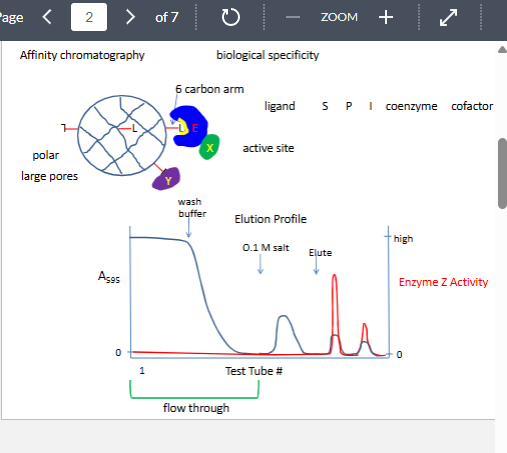Go to next page arrow
Viewport: 507px width, 453px height.
click(x=130, y=17)
